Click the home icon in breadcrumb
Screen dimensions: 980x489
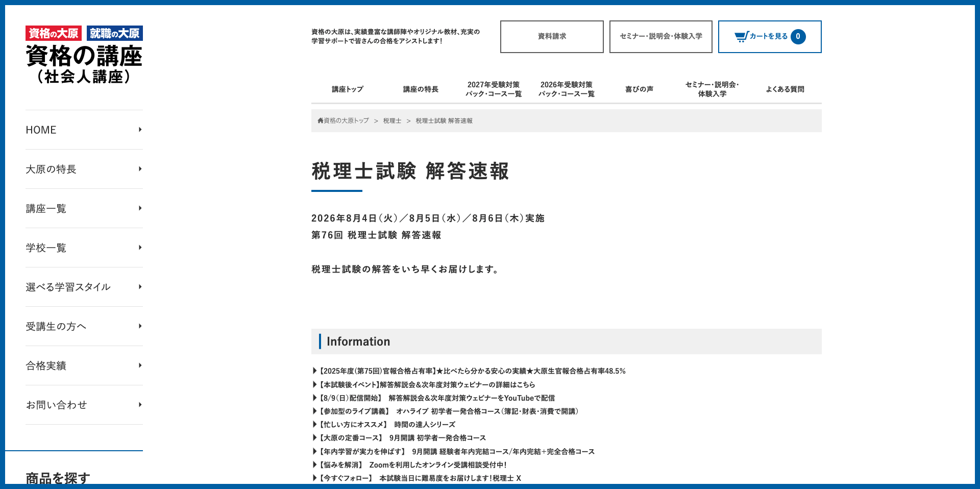(x=320, y=121)
